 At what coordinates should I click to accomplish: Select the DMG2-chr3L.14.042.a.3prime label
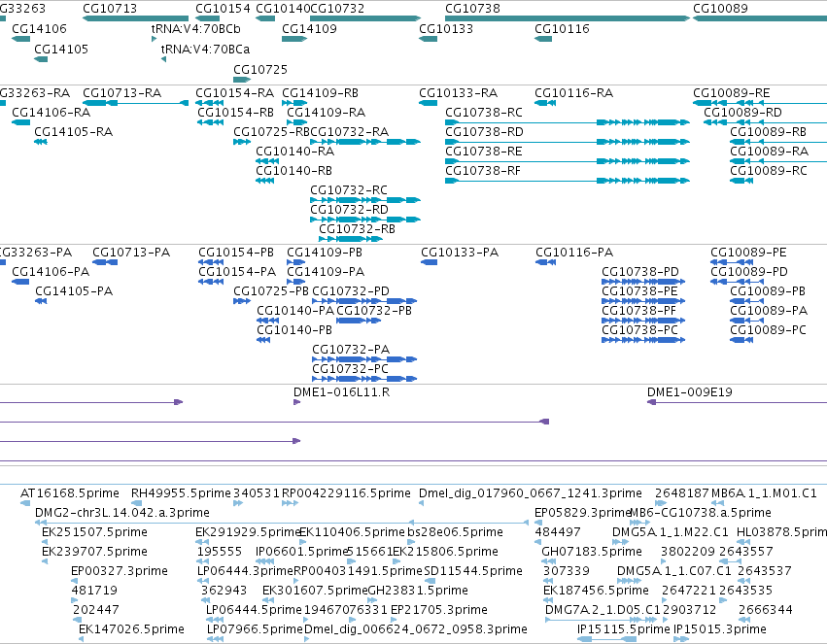click(x=122, y=513)
